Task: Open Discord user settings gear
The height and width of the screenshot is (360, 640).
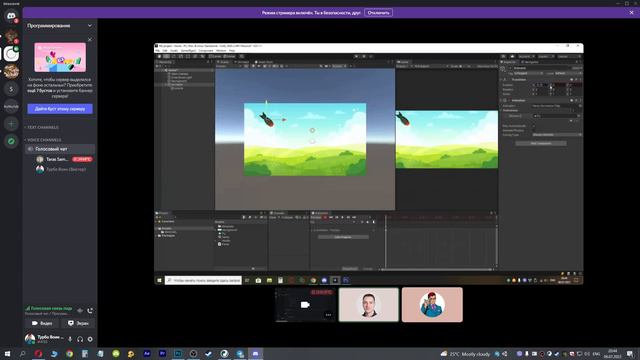Action: (x=90, y=339)
